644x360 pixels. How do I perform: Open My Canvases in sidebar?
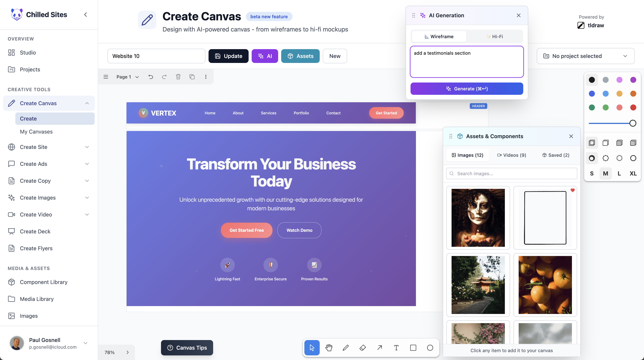(36, 132)
